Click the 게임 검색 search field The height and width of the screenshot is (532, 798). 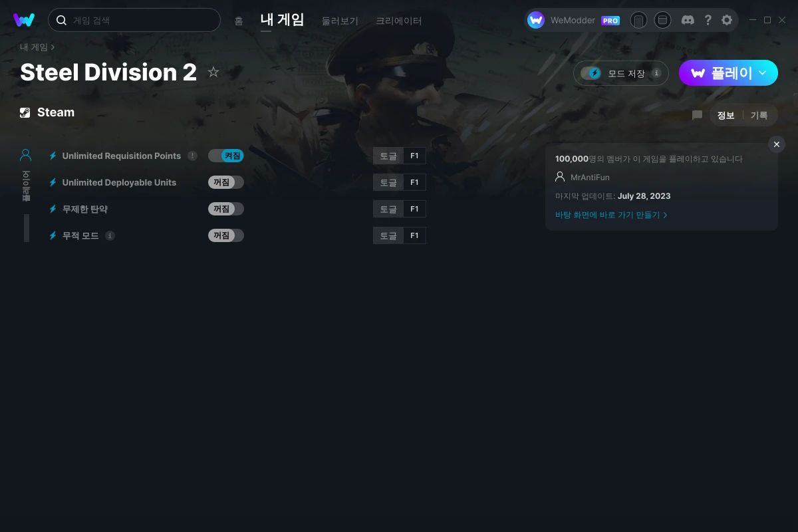134,20
